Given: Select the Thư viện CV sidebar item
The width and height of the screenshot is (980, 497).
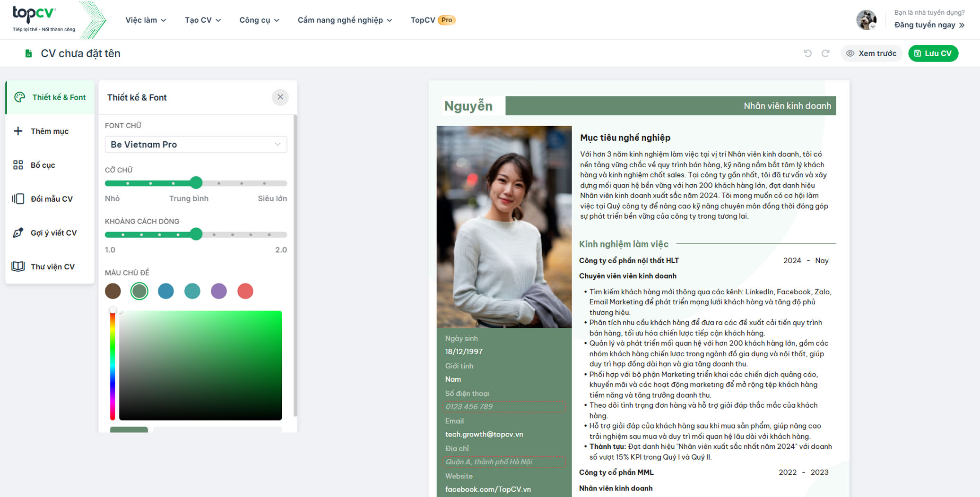Looking at the screenshot, I should tap(50, 266).
